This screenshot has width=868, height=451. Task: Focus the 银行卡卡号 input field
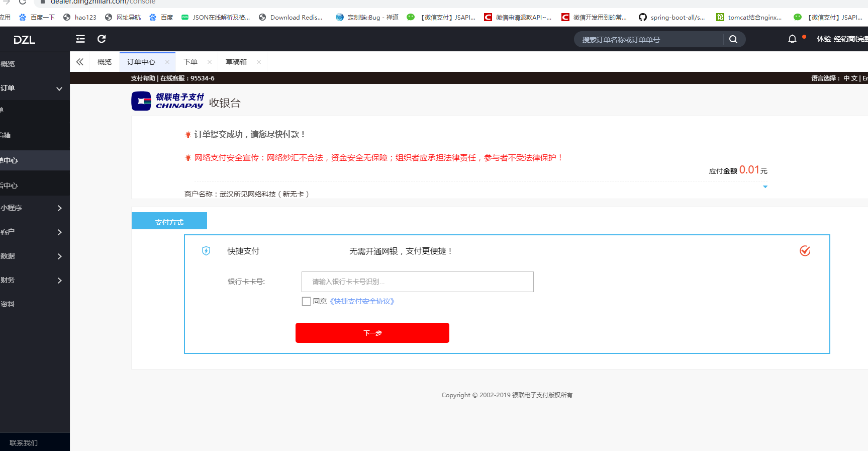418,282
